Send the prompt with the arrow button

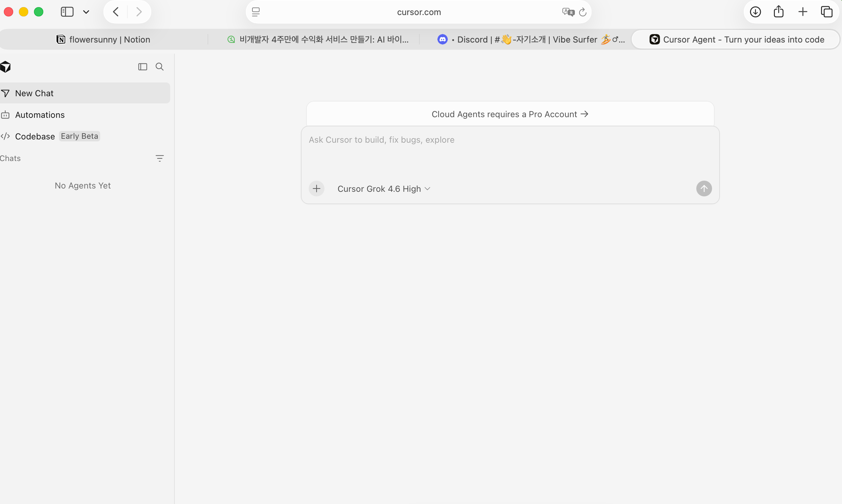[704, 189]
